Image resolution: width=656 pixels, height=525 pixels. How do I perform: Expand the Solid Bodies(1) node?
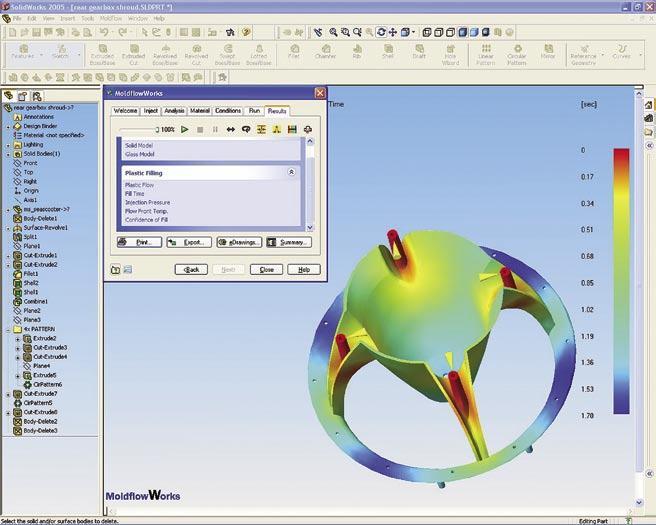(x=8, y=154)
